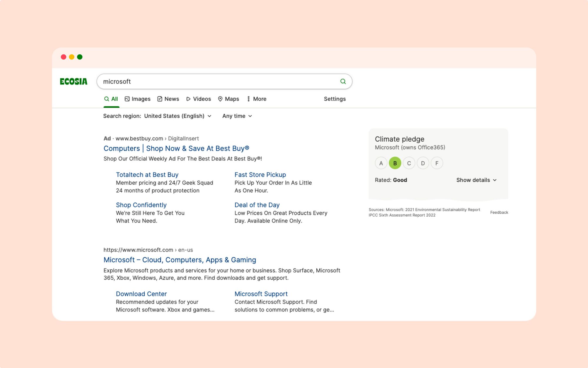
Task: Click the 'Rated: Good' label
Action: [x=391, y=180]
